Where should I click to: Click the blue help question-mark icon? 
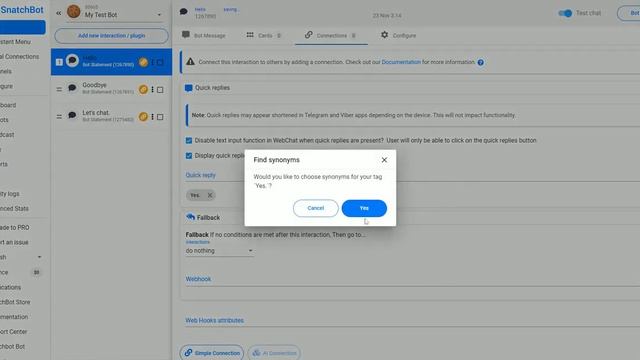(x=481, y=62)
